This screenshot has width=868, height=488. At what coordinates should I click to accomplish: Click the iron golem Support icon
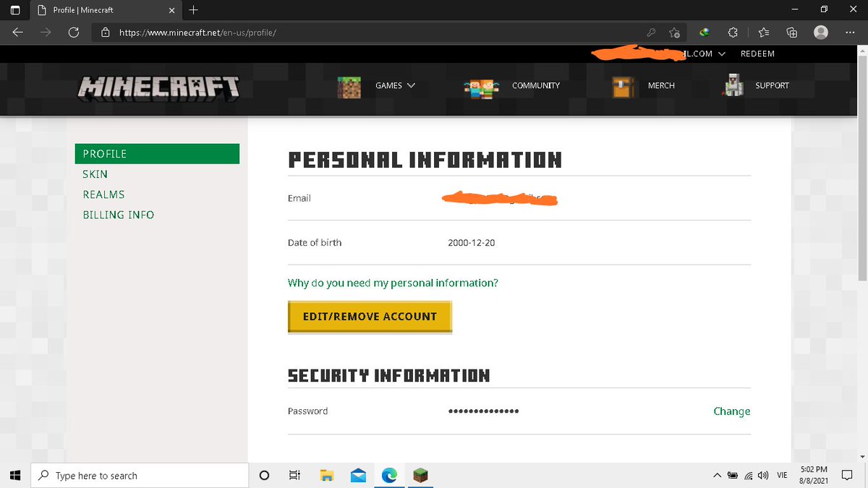733,85
